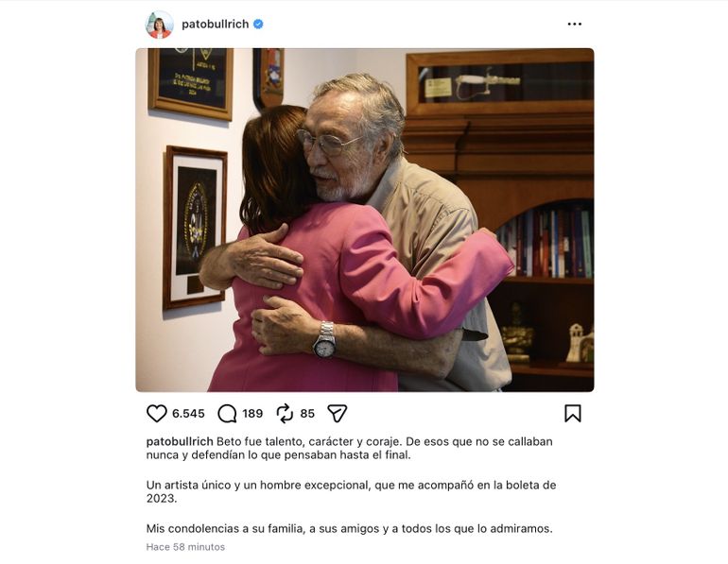Open the hugging photo in the post

pos(364,220)
